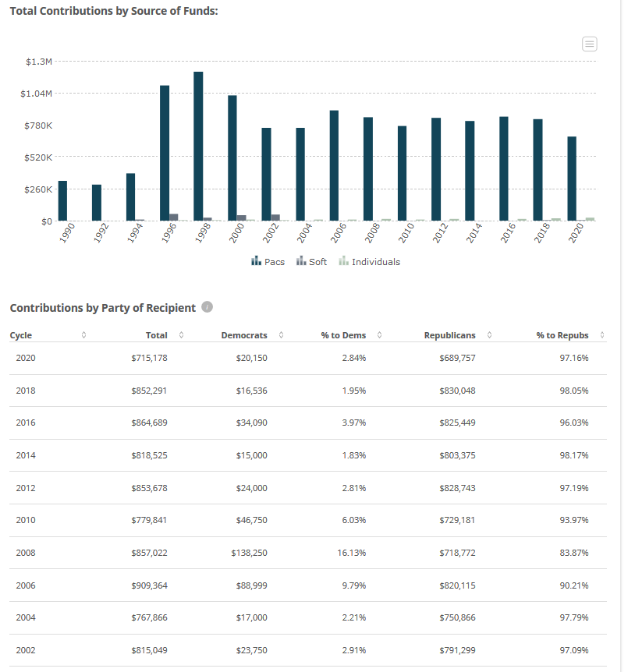The height and width of the screenshot is (672, 628).
Task: Click the $1.04M y-axis label
Action: click(37, 94)
